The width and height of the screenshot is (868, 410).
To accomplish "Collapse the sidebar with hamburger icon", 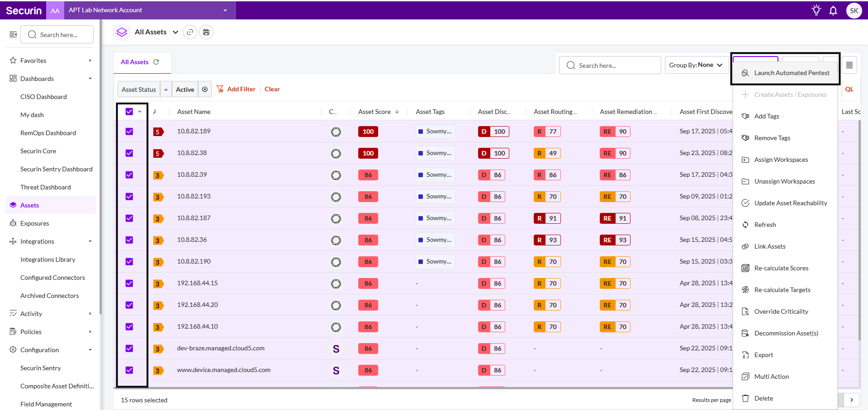I will point(13,34).
